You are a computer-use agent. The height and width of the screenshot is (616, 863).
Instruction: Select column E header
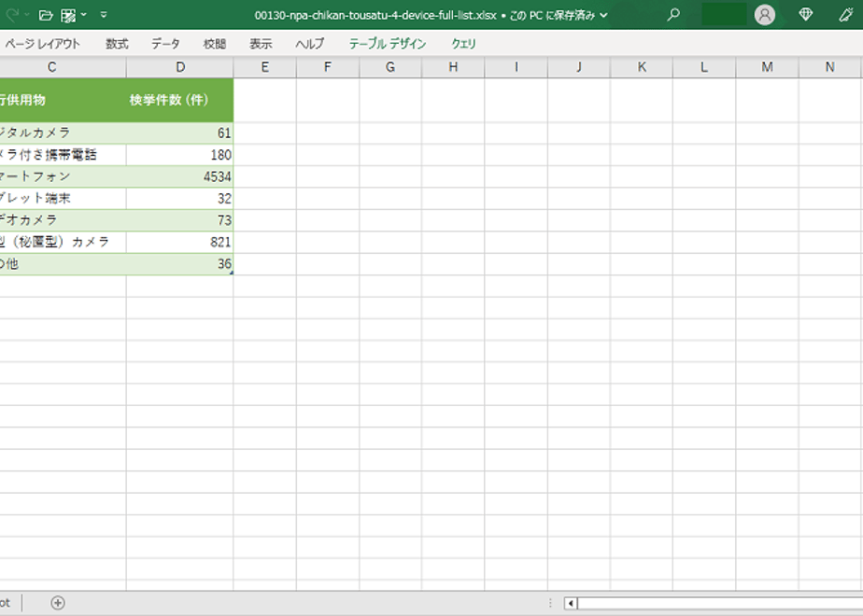[x=264, y=67]
